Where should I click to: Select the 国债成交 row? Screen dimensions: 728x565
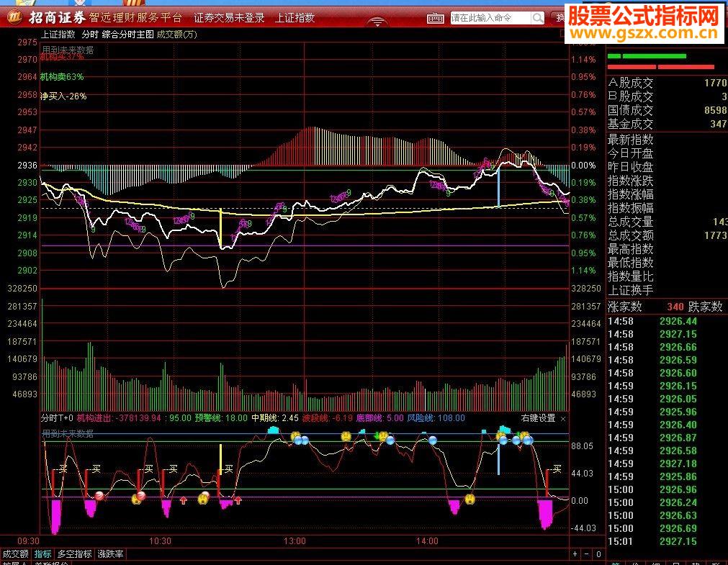coord(667,111)
